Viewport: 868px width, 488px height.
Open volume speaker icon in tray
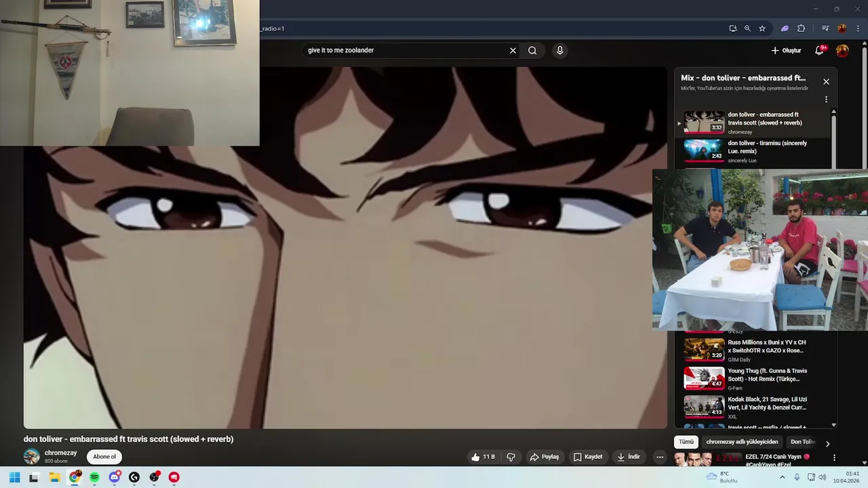[822, 477]
